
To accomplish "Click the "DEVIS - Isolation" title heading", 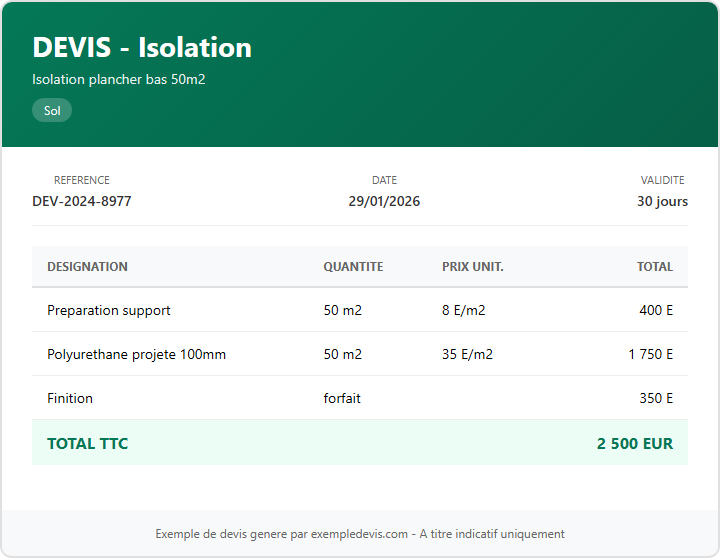I will [142, 47].
